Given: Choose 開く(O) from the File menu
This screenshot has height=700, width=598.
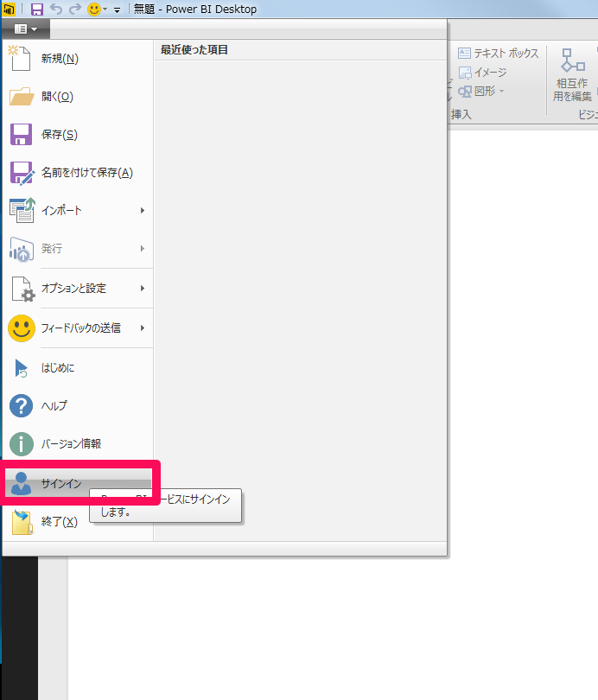Looking at the screenshot, I should (x=78, y=97).
